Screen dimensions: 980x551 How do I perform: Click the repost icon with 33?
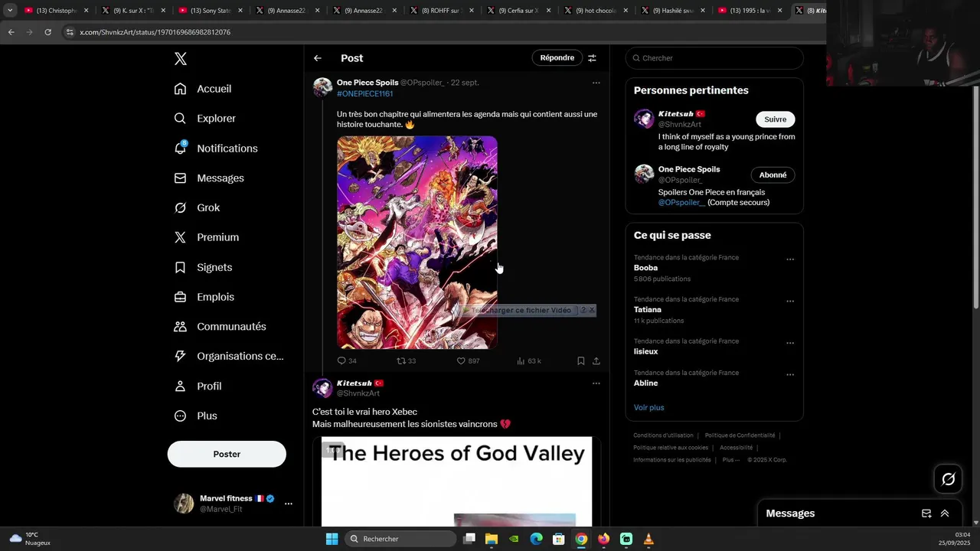(401, 360)
